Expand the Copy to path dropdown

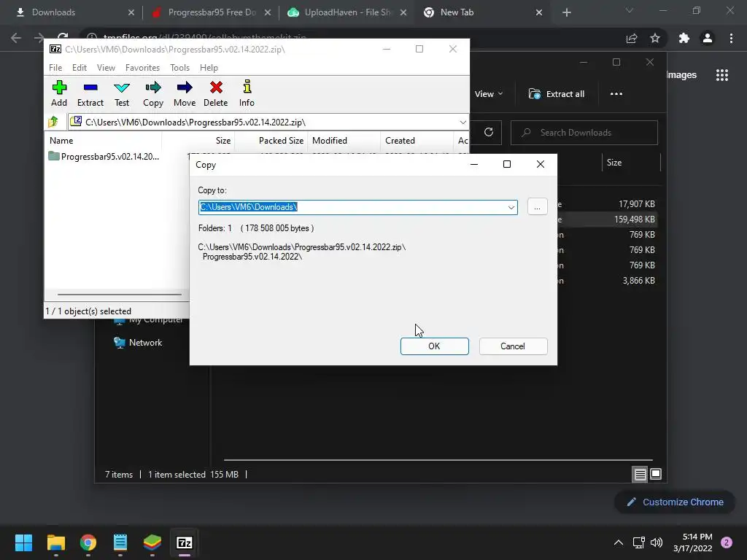click(x=511, y=207)
